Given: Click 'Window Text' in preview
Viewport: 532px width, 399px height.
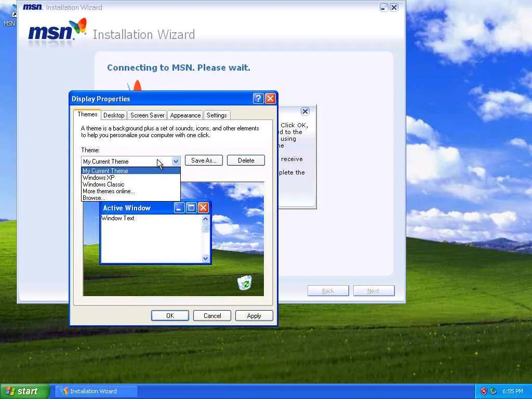Looking at the screenshot, I should [118, 218].
